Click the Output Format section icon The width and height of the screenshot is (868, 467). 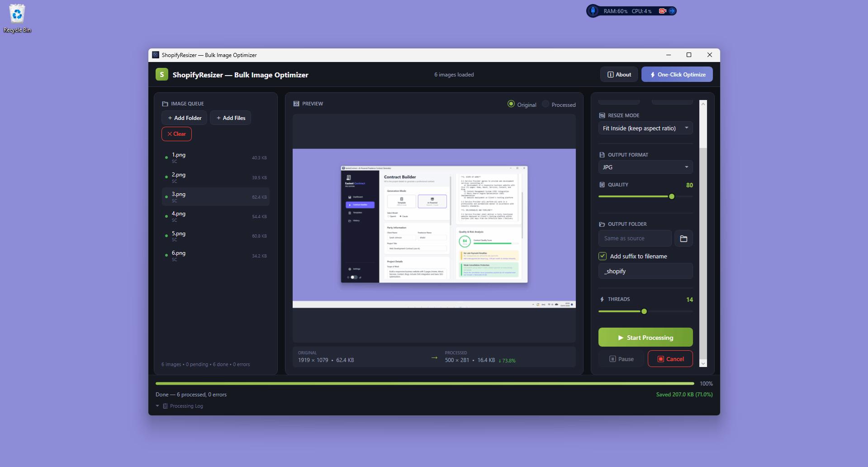[602, 155]
